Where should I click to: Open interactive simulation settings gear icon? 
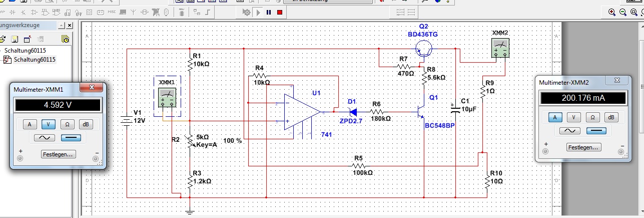[248, 13]
